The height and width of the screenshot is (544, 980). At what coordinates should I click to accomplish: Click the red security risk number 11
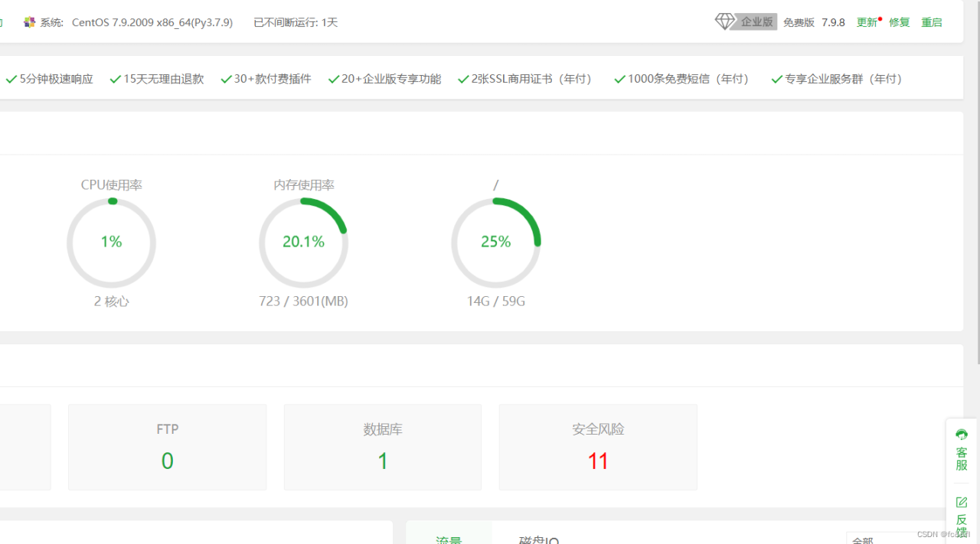(x=598, y=461)
